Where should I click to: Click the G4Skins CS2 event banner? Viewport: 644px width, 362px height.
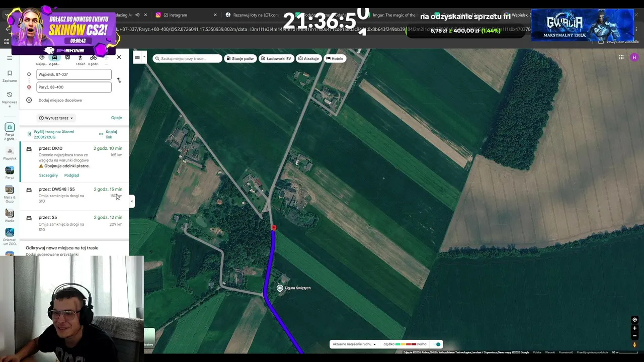coord(63,31)
